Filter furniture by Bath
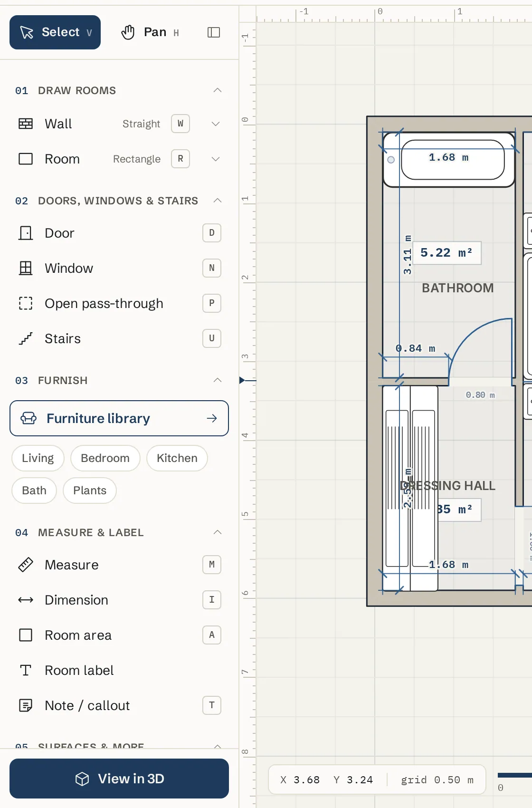 tap(34, 491)
